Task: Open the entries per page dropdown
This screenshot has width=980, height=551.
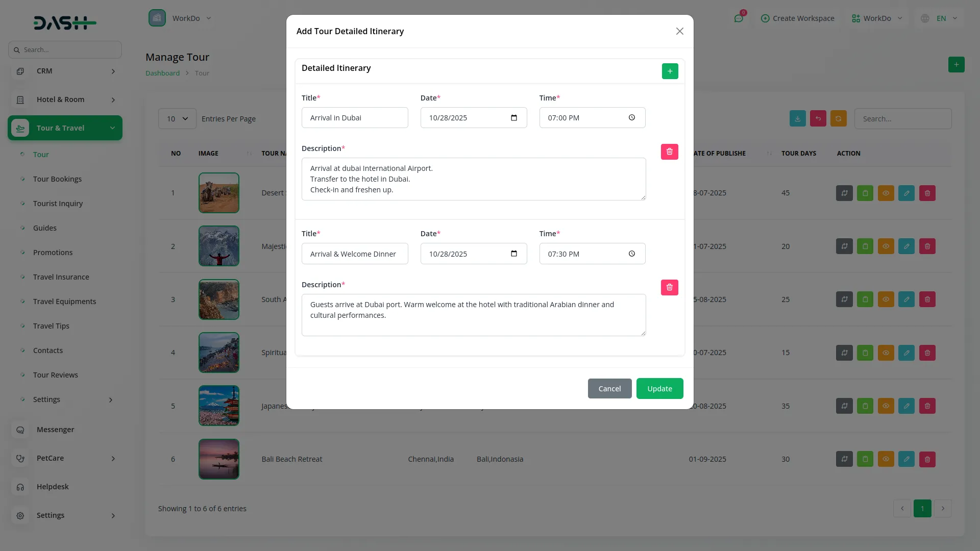Action: (x=177, y=118)
